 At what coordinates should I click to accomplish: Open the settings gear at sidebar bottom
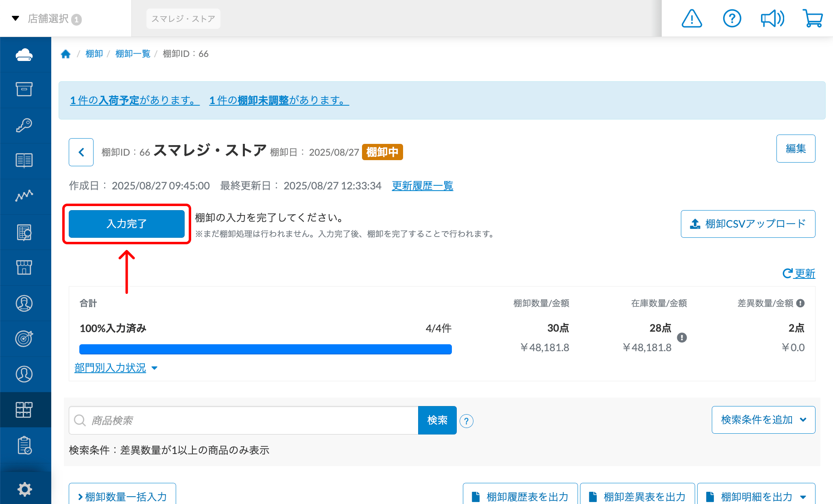tap(25, 489)
